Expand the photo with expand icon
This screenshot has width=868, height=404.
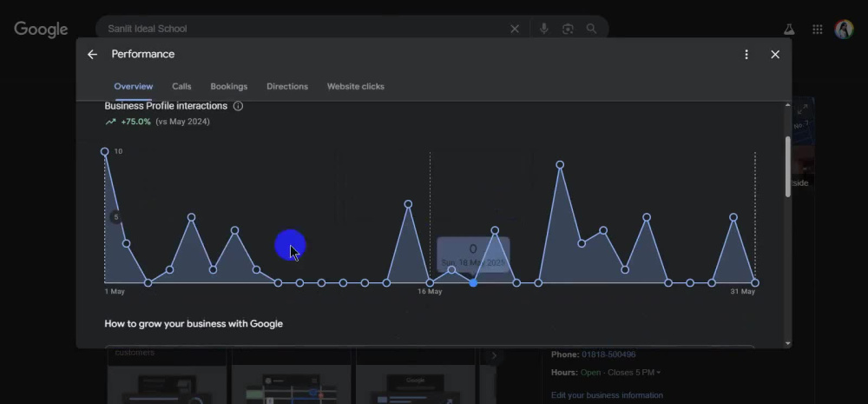(x=802, y=109)
